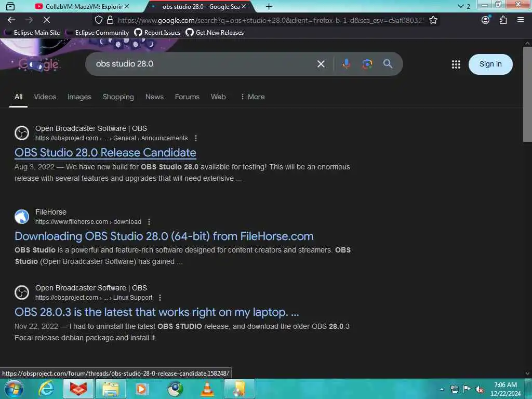
Task: Open the Action Center flag icon
Action: click(x=467, y=389)
